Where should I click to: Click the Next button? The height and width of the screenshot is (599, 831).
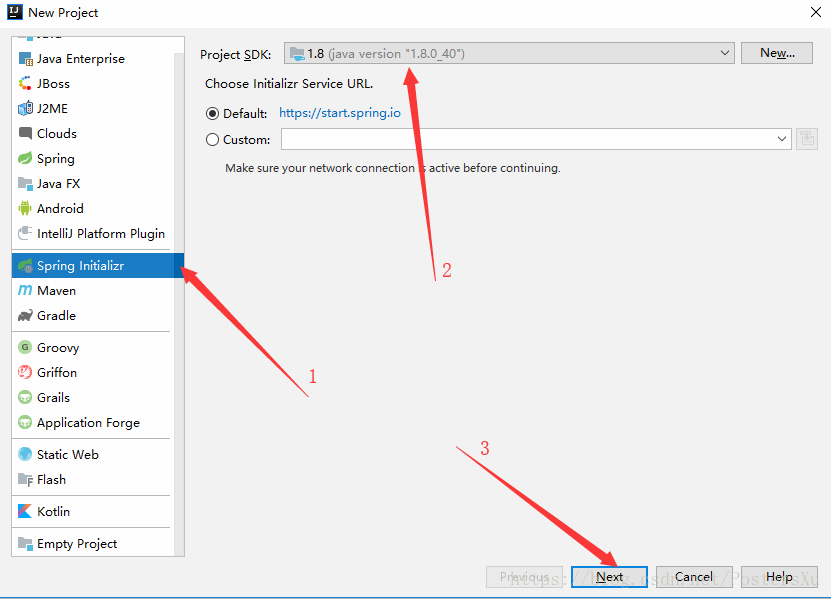coord(609,577)
